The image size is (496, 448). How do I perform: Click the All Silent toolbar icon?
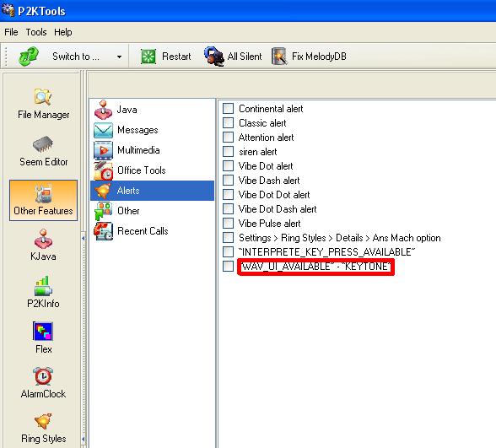[x=214, y=57]
